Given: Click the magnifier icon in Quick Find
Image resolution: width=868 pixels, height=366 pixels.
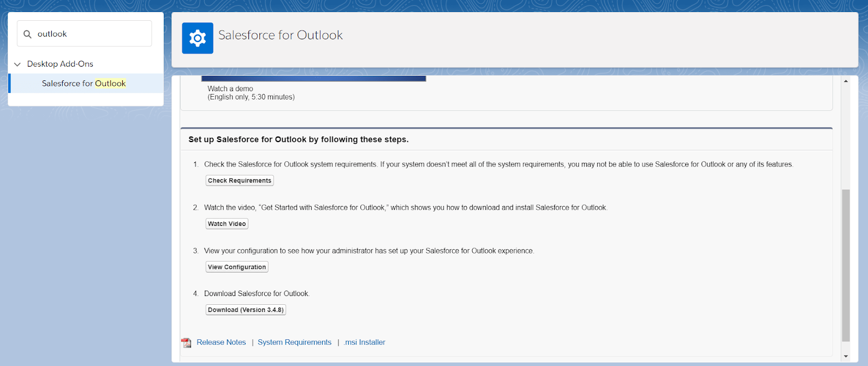Looking at the screenshot, I should pyautogui.click(x=27, y=34).
